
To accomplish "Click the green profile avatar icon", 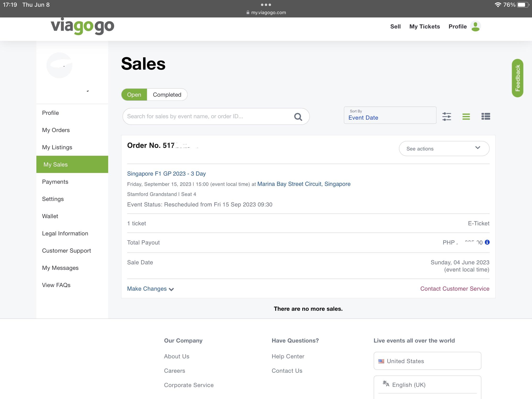I will coord(475,27).
